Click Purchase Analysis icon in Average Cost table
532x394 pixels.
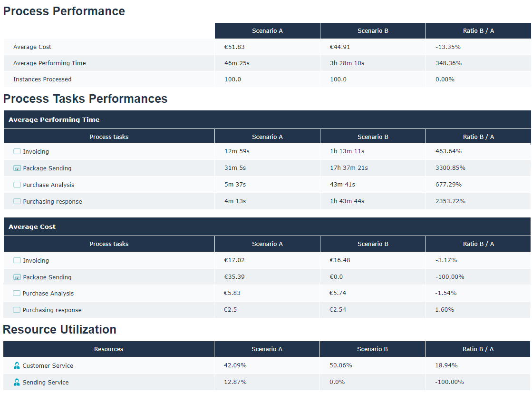point(17,293)
